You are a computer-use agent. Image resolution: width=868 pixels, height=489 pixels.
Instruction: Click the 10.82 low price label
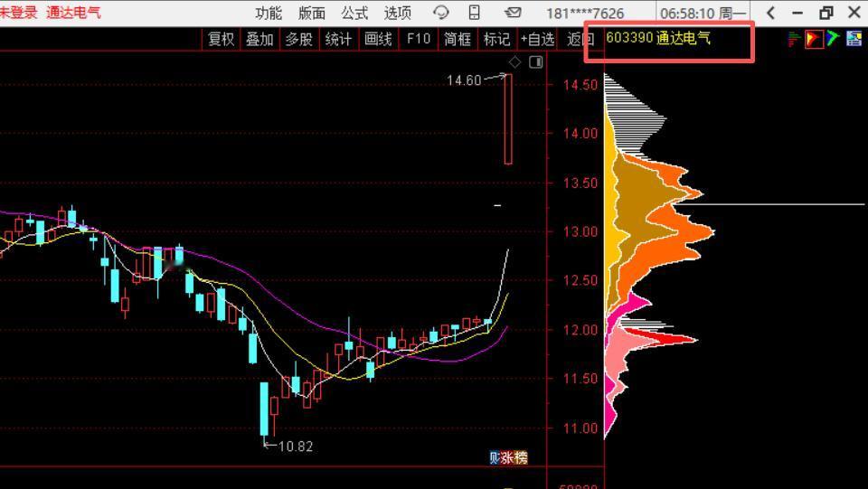click(296, 447)
